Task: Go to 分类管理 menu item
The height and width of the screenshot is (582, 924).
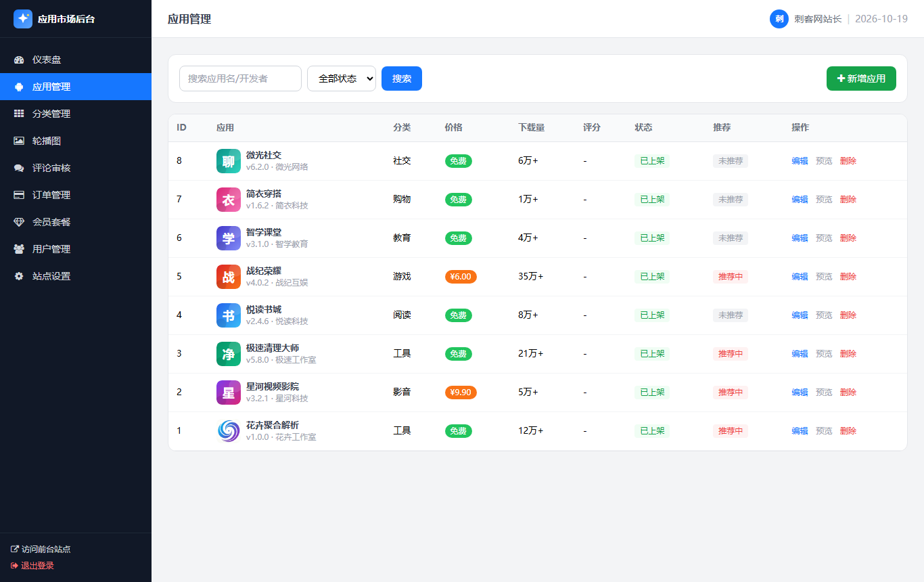Action: [76, 114]
